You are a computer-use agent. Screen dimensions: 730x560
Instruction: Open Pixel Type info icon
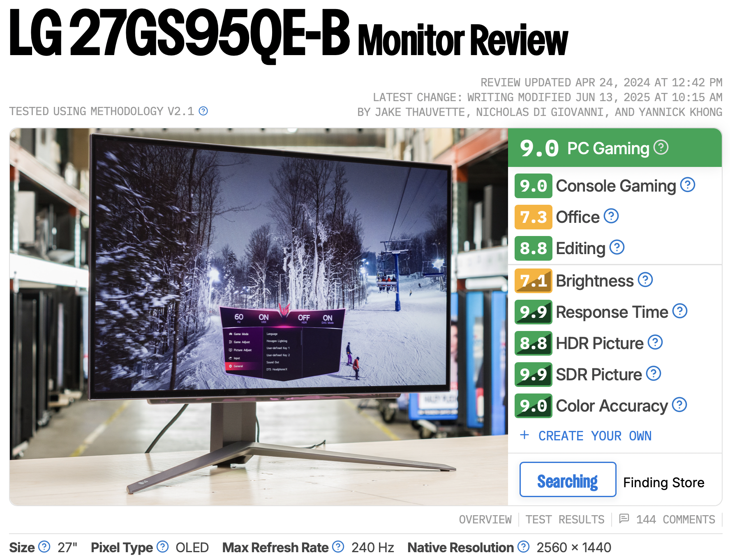coord(163,547)
